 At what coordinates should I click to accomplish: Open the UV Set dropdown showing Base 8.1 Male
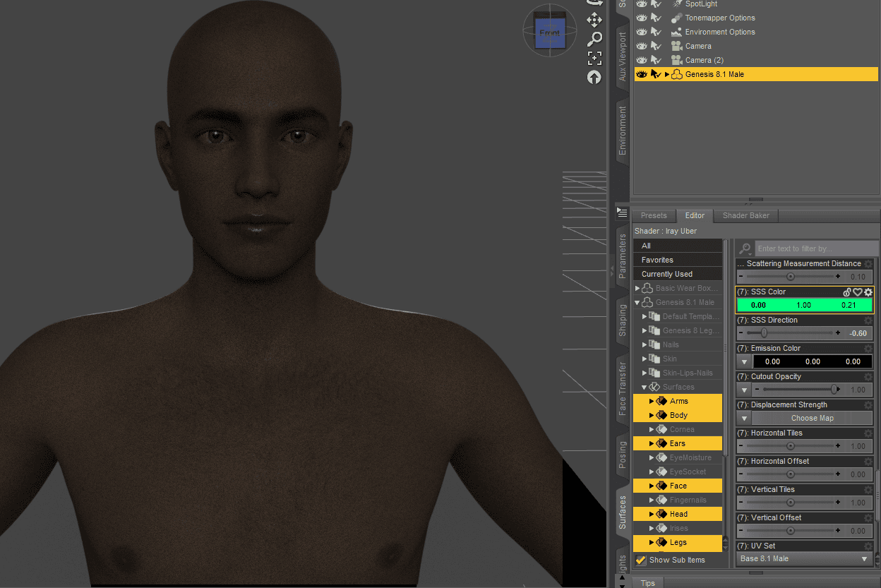click(x=803, y=558)
